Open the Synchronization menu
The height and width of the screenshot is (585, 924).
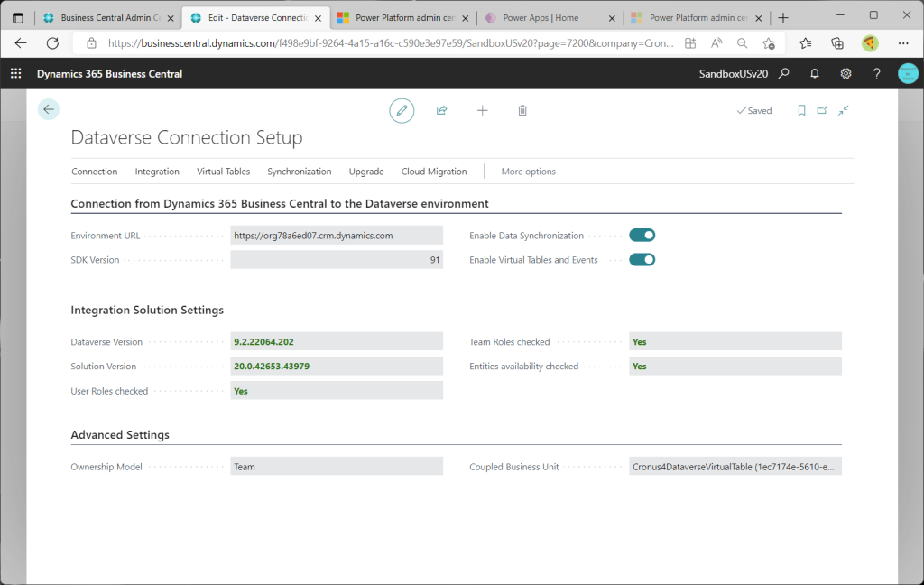click(x=300, y=172)
